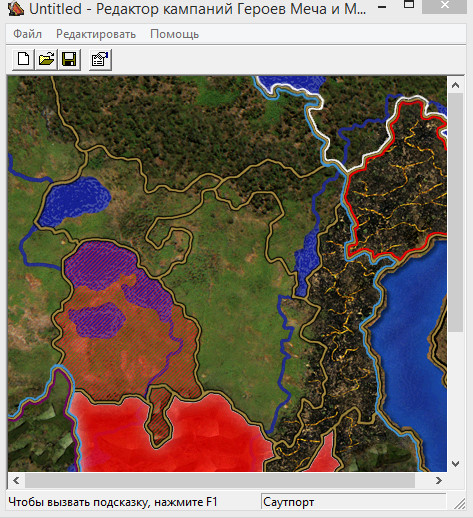
Task: Click the horizontal scrollbar right arrow
Action: click(x=439, y=480)
